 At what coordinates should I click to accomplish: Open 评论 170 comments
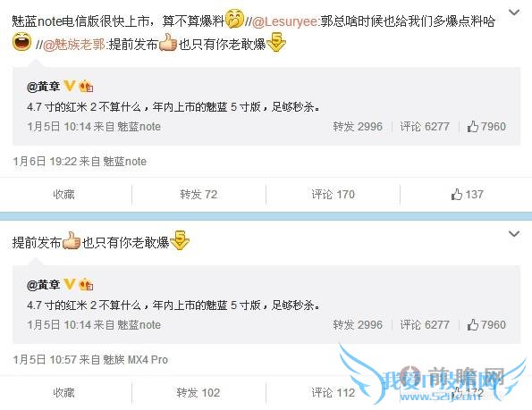[x=334, y=195]
